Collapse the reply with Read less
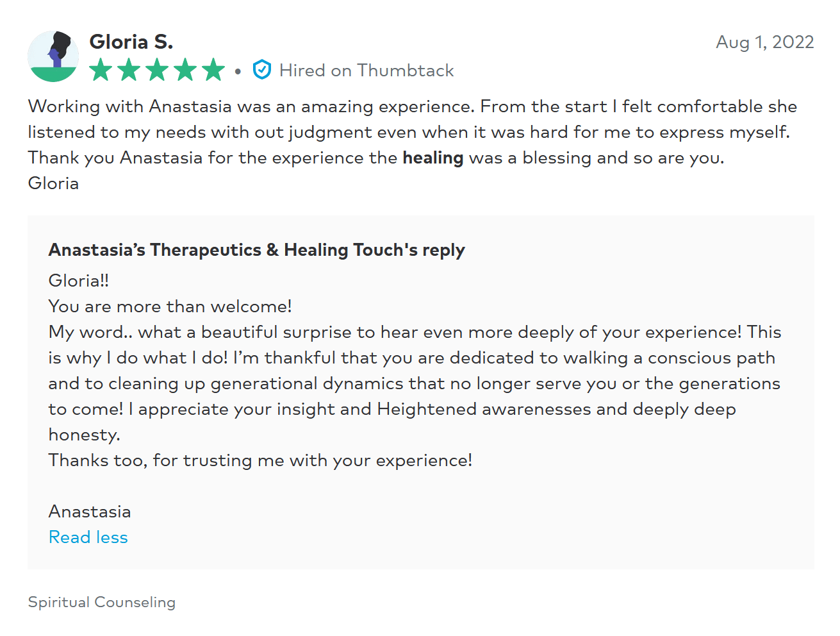 tap(88, 537)
